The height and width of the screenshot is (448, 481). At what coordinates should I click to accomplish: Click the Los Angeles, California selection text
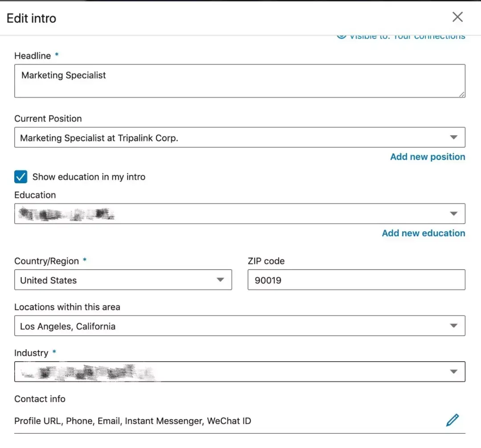click(x=68, y=327)
